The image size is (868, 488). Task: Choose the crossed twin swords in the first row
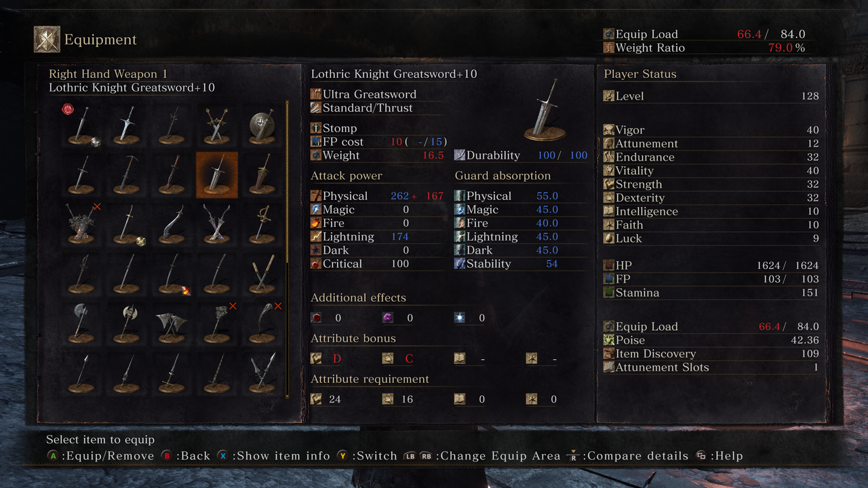point(217,126)
